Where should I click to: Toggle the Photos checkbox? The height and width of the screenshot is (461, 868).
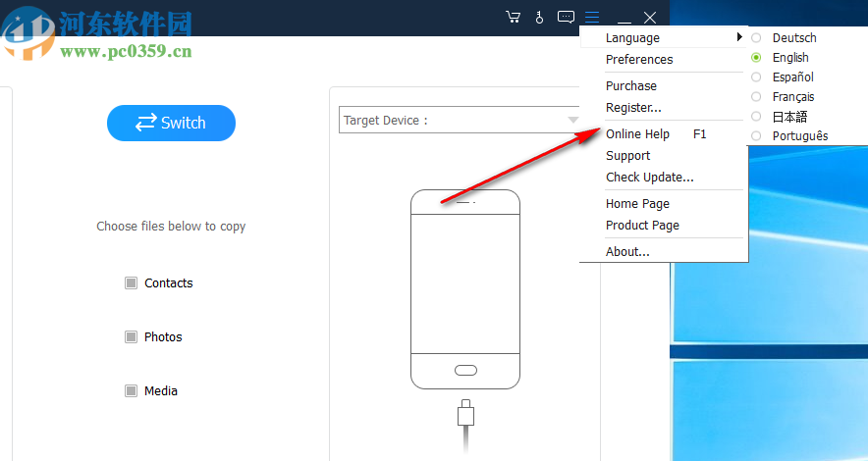tap(131, 336)
